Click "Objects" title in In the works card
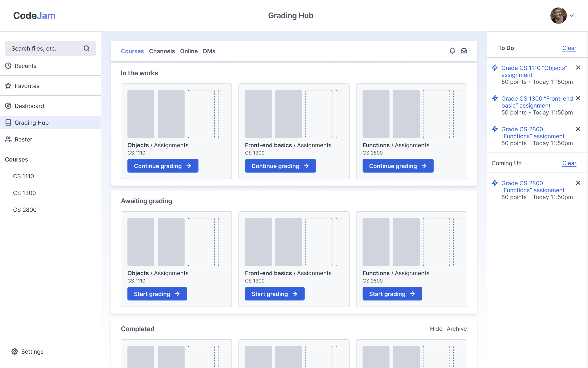The image size is (588, 368). click(138, 145)
